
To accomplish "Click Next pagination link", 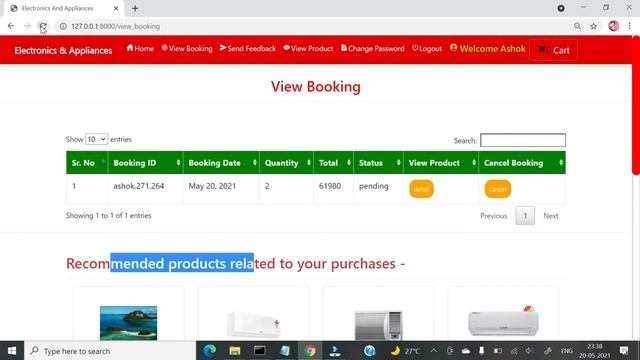I will [551, 216].
